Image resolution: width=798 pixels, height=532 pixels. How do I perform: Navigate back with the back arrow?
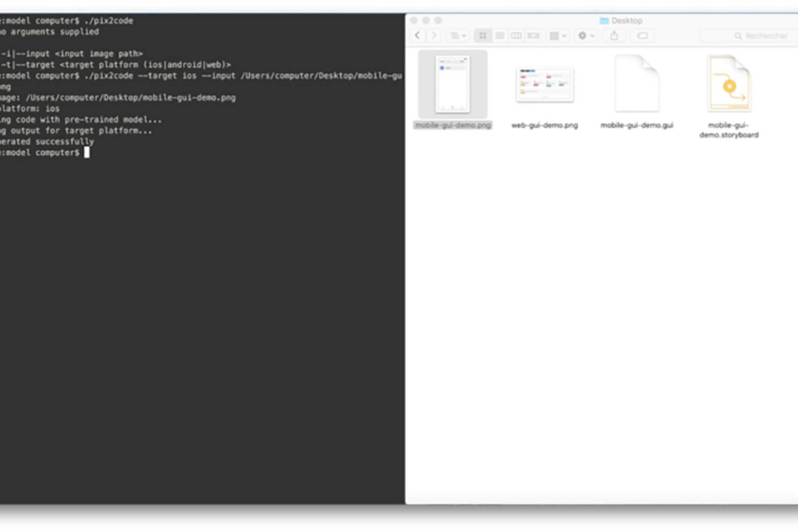click(x=418, y=35)
